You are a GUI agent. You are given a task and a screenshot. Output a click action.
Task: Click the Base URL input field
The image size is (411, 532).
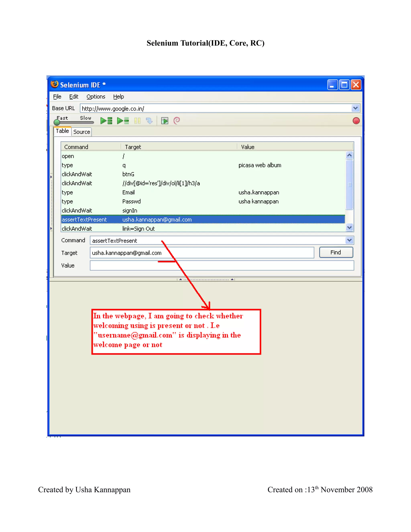(x=216, y=108)
